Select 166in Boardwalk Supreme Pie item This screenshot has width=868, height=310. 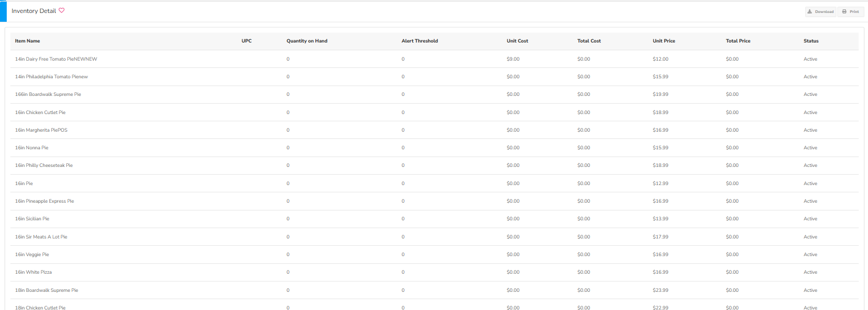pos(48,94)
